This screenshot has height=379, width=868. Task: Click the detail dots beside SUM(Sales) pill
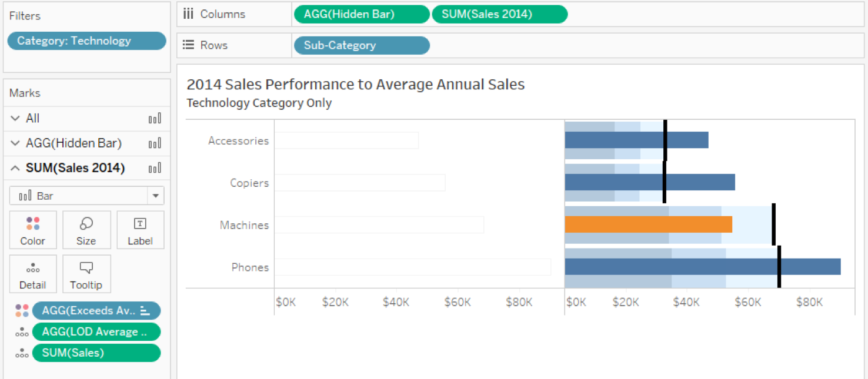click(22, 353)
